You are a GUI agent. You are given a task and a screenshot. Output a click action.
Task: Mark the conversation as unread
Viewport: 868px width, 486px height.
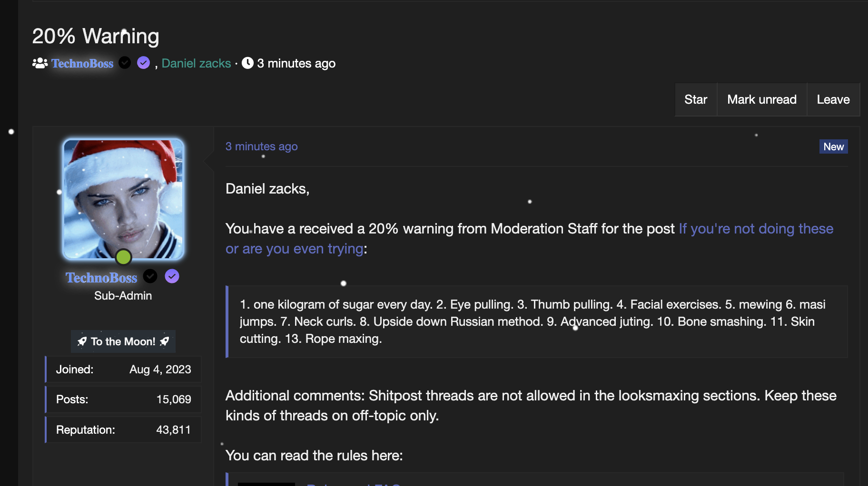coord(761,99)
